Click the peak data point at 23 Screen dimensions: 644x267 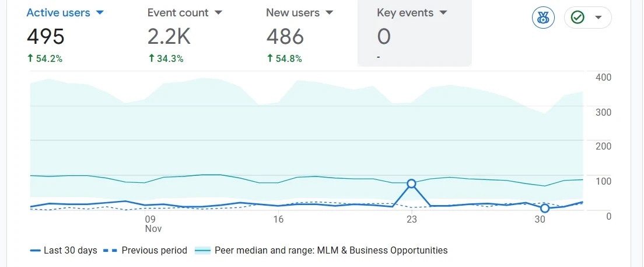coord(411,183)
